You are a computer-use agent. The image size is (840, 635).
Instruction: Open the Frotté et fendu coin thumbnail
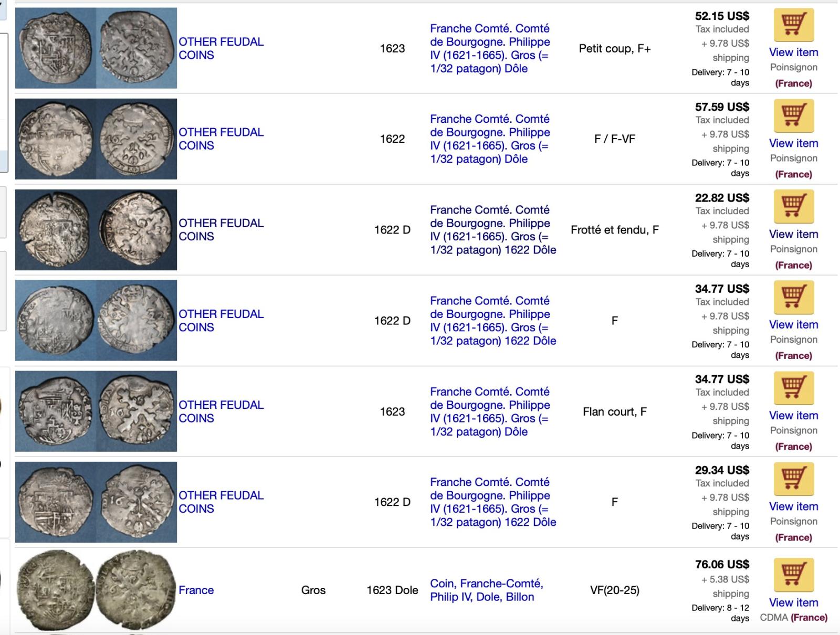click(96, 230)
